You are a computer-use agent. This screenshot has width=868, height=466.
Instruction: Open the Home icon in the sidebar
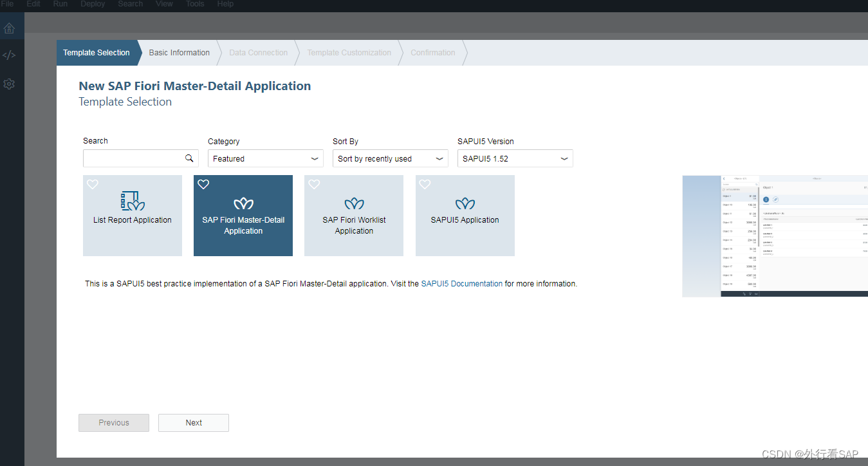click(x=9, y=28)
